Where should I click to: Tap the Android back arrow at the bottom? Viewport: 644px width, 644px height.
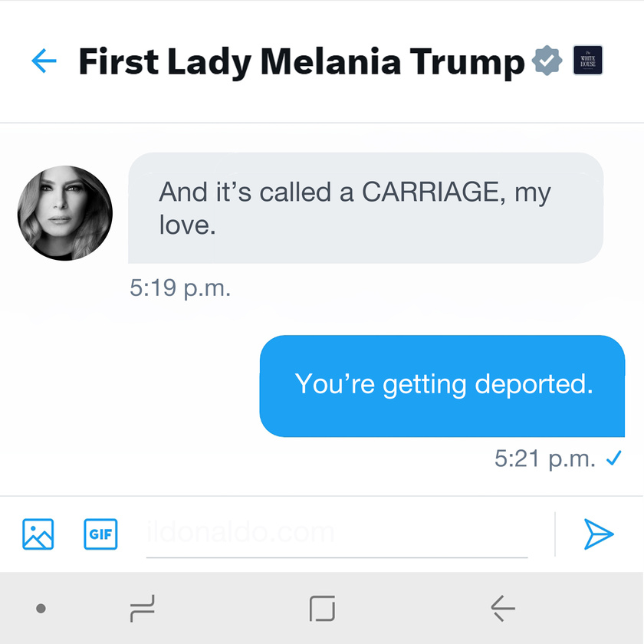[x=503, y=608]
